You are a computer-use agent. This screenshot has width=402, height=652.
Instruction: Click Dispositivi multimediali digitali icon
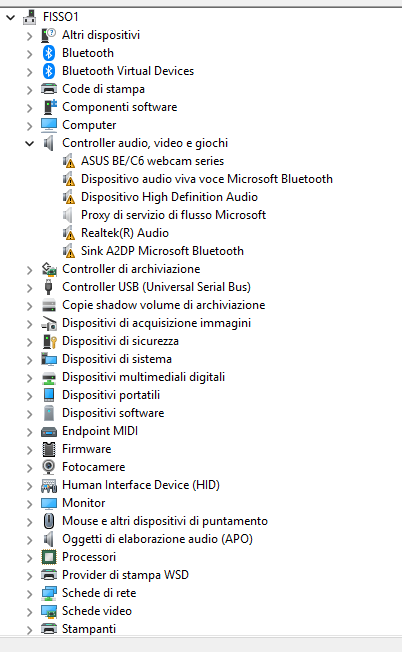(x=49, y=378)
